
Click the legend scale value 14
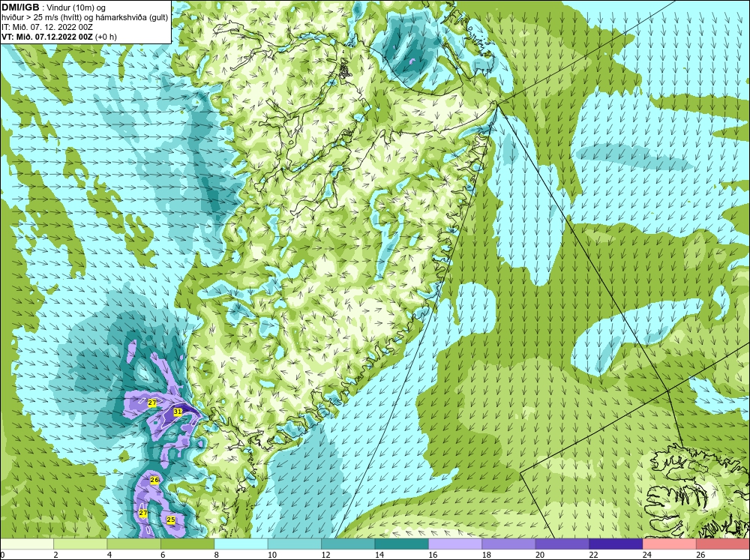[379, 555]
